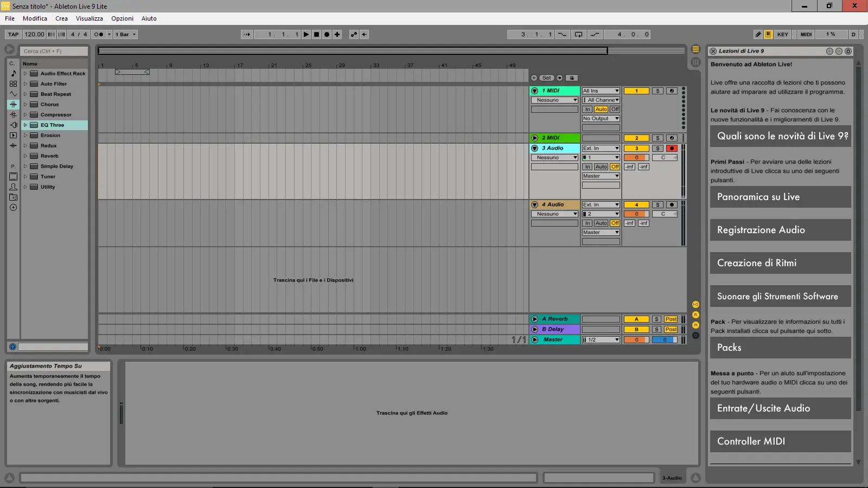Open the Modifica menu
Screen dimensions: 868x488
coord(35,18)
